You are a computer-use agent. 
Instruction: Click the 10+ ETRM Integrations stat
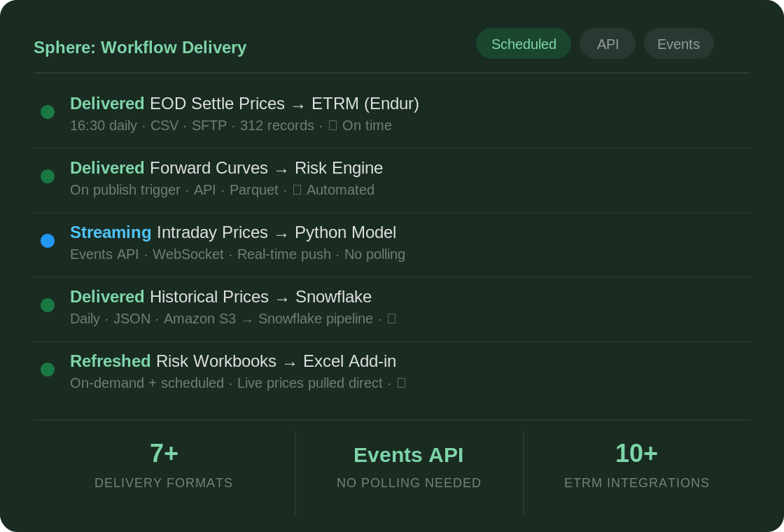pos(637,465)
